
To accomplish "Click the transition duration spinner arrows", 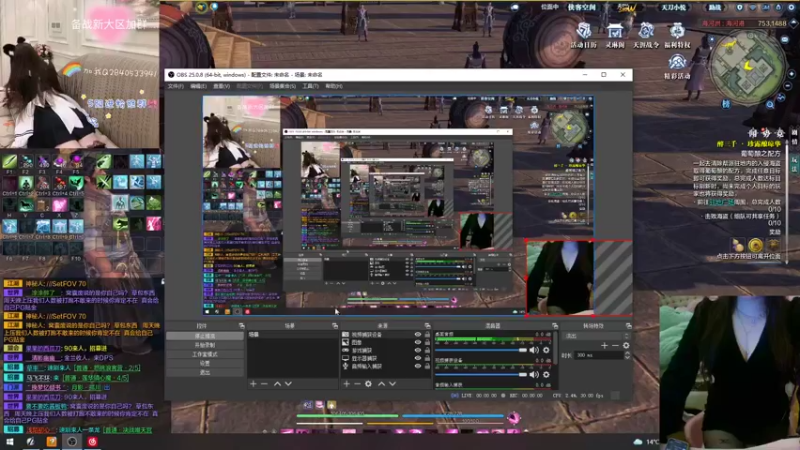I will coord(627,355).
